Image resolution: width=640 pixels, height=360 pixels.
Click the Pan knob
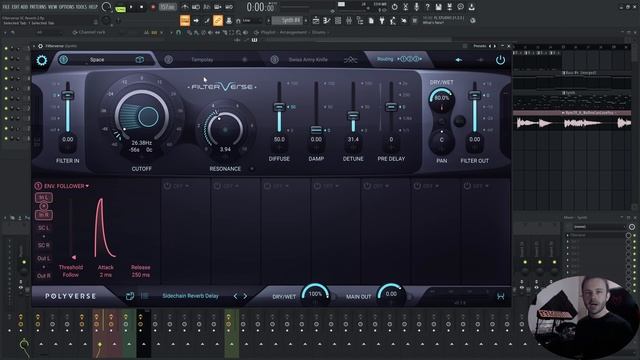pyautogui.click(x=441, y=140)
